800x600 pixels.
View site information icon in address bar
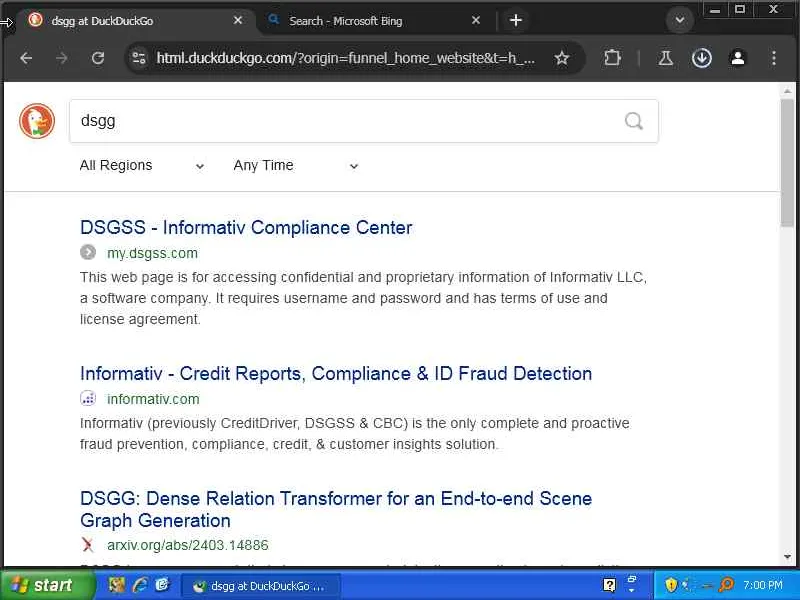pos(139,58)
